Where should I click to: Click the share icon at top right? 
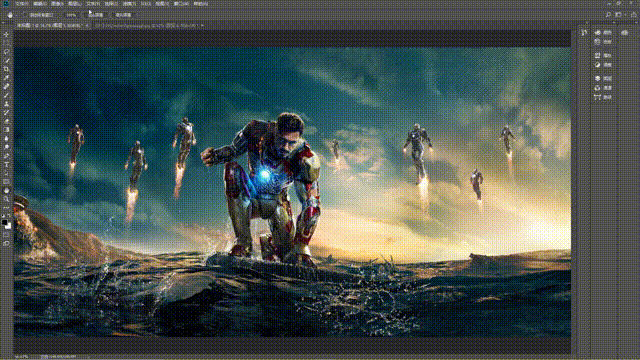tap(633, 15)
